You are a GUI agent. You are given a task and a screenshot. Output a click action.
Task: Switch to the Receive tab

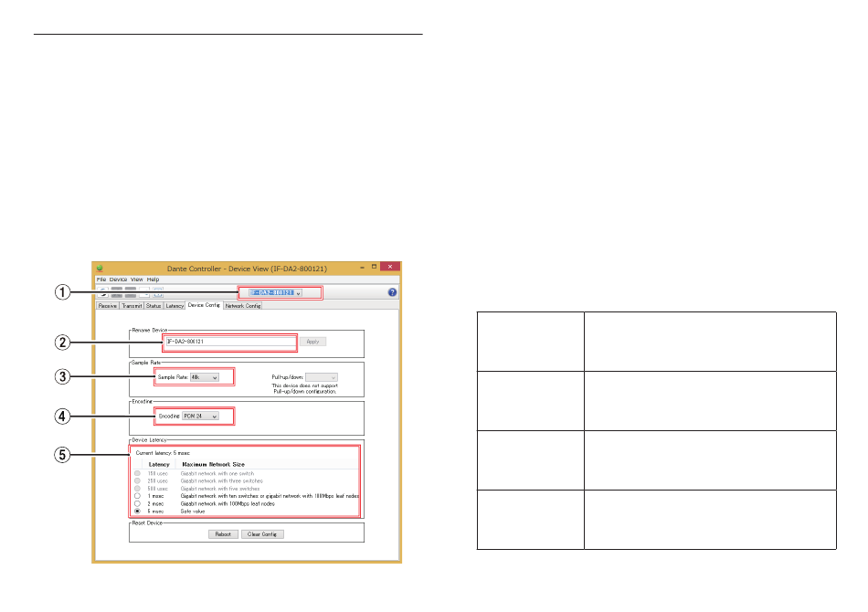[x=108, y=306]
